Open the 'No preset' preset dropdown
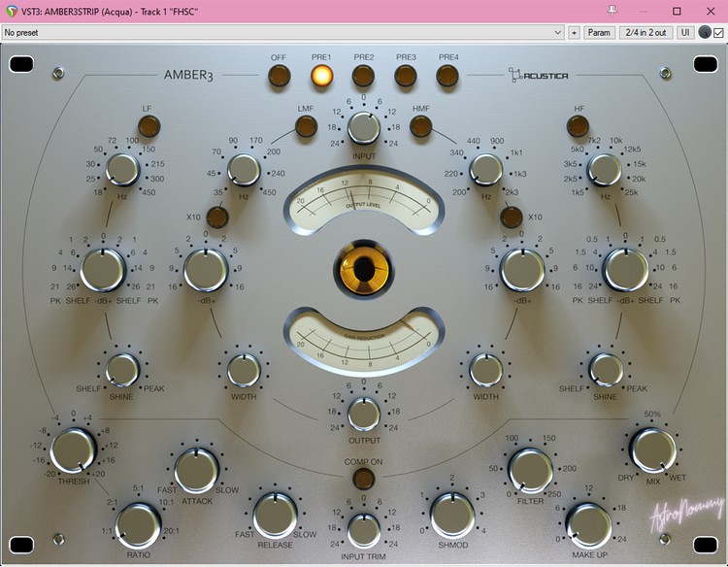 click(281, 32)
